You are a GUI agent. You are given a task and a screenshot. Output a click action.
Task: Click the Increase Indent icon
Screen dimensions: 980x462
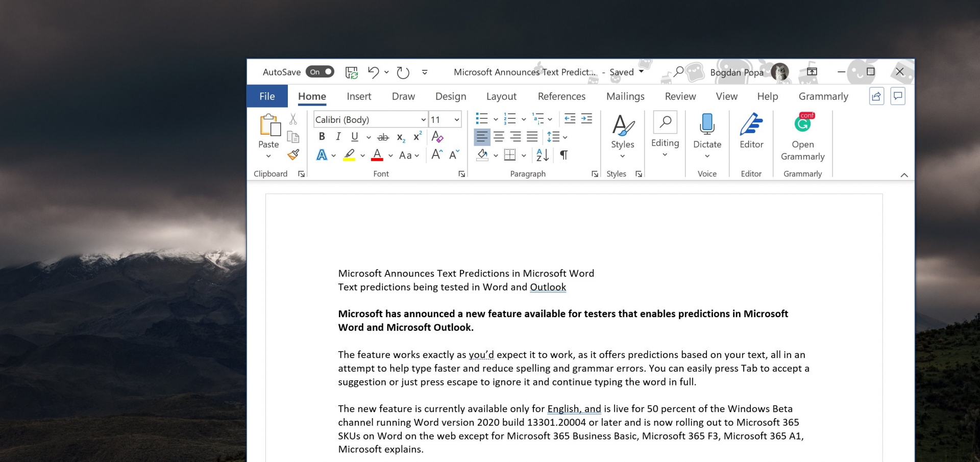[x=587, y=119]
